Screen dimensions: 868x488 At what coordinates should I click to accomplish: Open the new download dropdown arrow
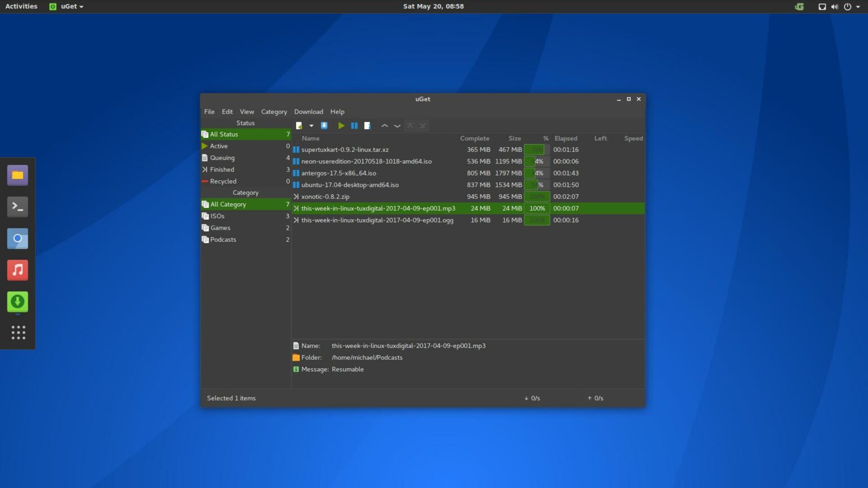click(311, 125)
